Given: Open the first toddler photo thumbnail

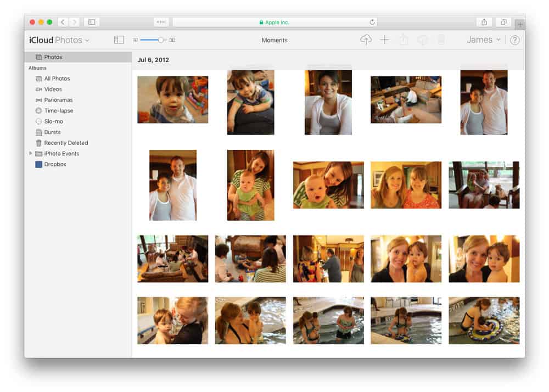Looking at the screenshot, I should click(172, 99).
